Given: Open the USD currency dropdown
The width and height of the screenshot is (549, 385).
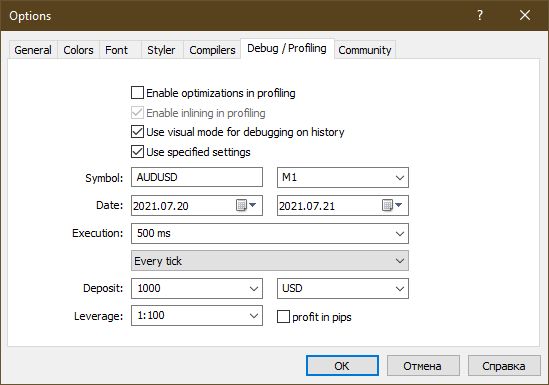Looking at the screenshot, I should pyautogui.click(x=343, y=288).
